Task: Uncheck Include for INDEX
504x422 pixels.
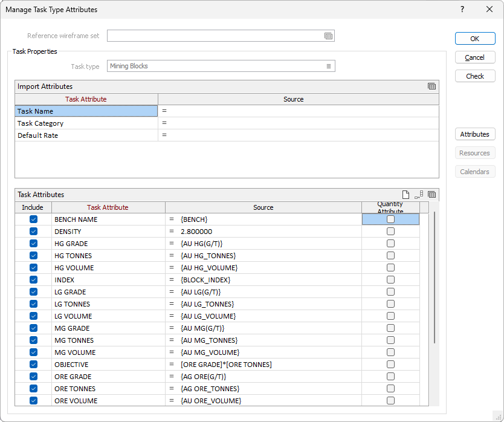Action: coord(33,280)
